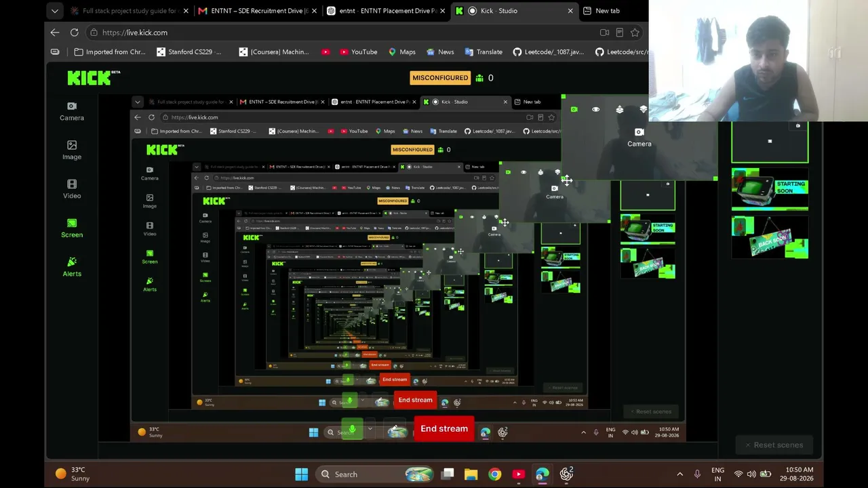The height and width of the screenshot is (488, 868).
Task: Open the clock and date showing 10:50 AM
Action: [797, 474]
